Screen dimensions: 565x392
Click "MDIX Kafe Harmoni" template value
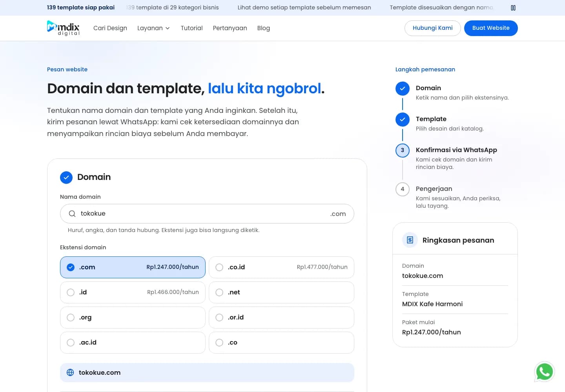point(432,304)
